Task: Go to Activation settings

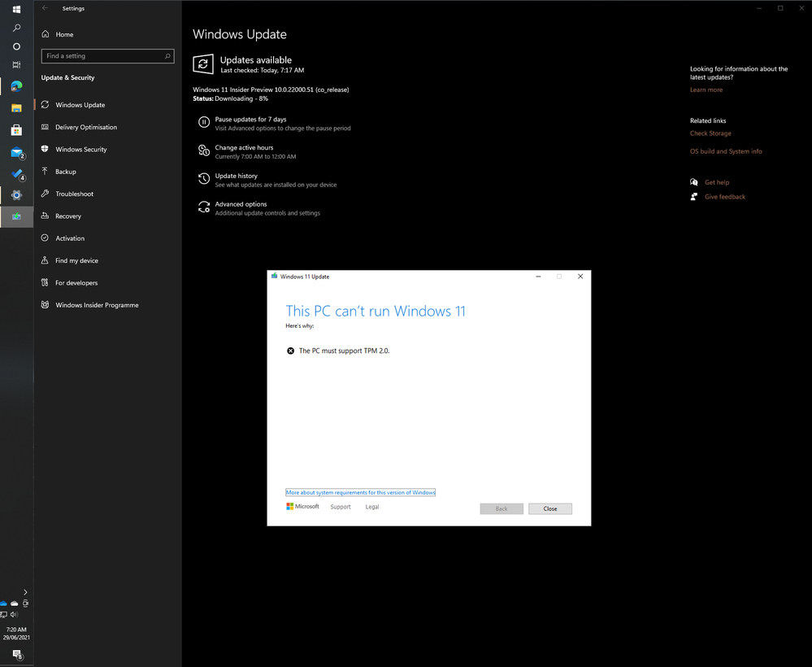Action: click(108, 238)
